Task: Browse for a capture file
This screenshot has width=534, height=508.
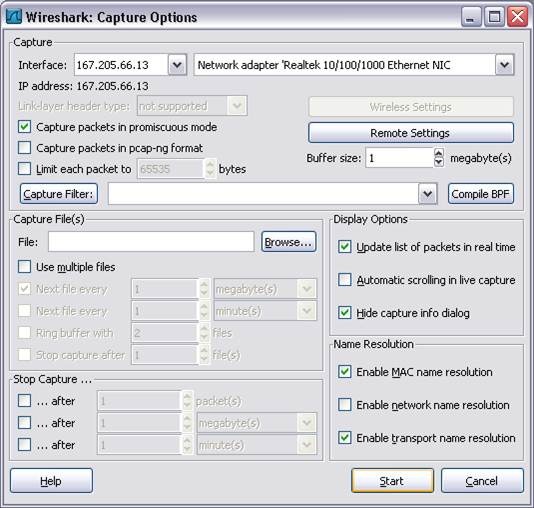Action: (288, 242)
